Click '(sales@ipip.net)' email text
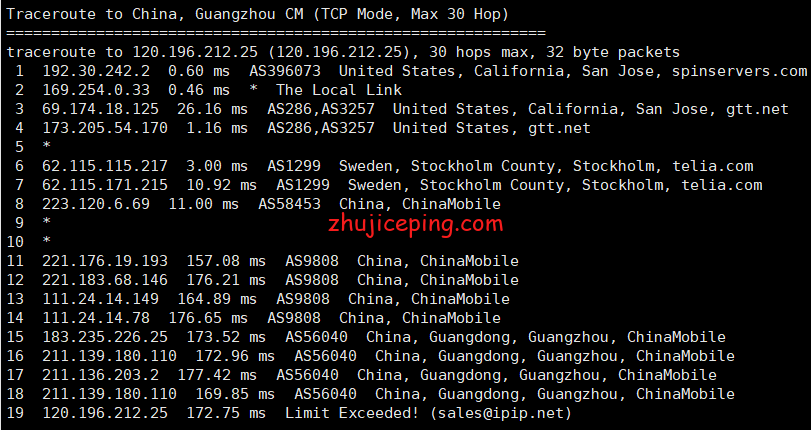811x430 pixels. [500, 414]
